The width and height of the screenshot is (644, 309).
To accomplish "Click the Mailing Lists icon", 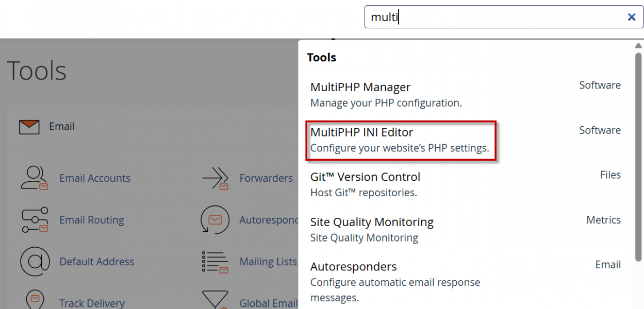I will (x=215, y=262).
